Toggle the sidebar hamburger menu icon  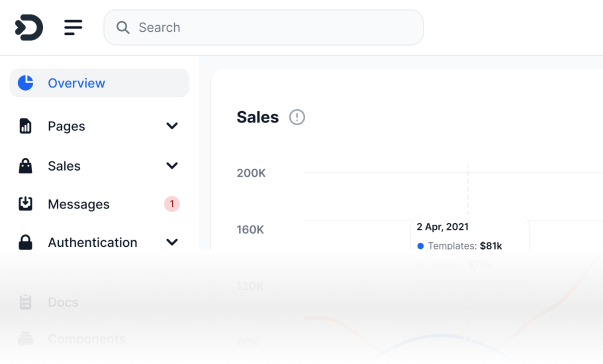(x=73, y=27)
